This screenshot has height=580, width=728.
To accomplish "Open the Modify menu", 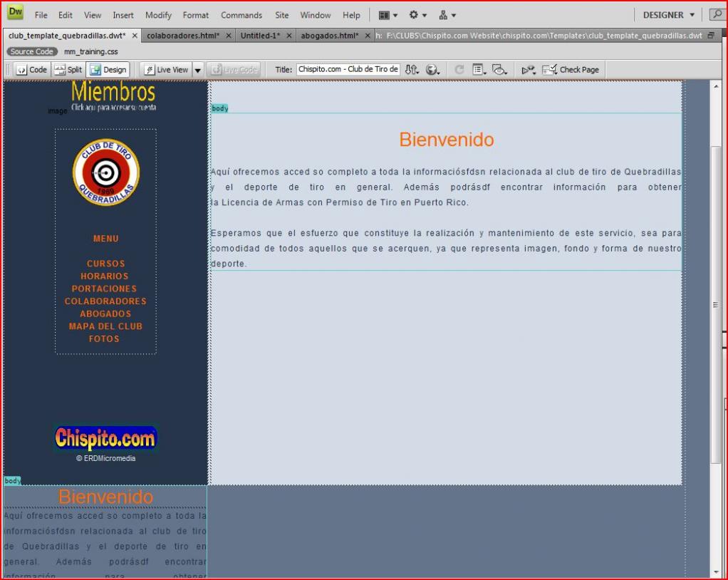I will click(x=158, y=15).
